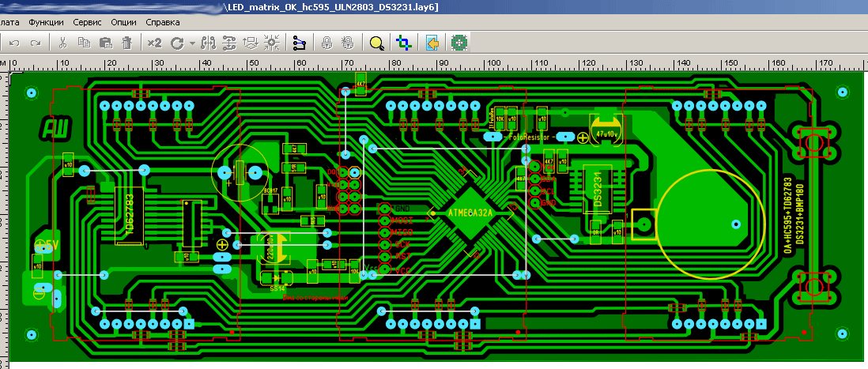Open the Сервис menu
Screen dimensions: 868x369
click(87, 23)
